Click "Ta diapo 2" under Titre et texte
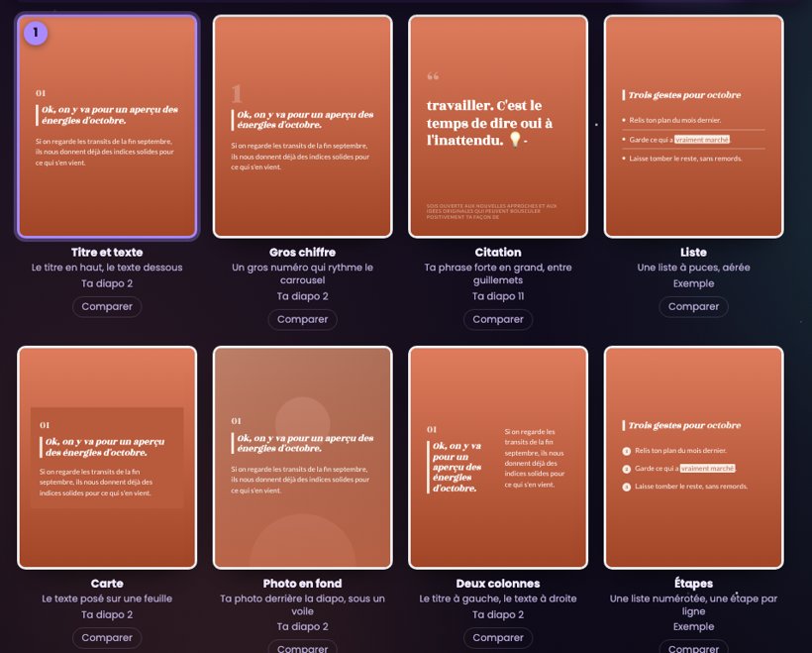812x653 pixels. tap(107, 283)
